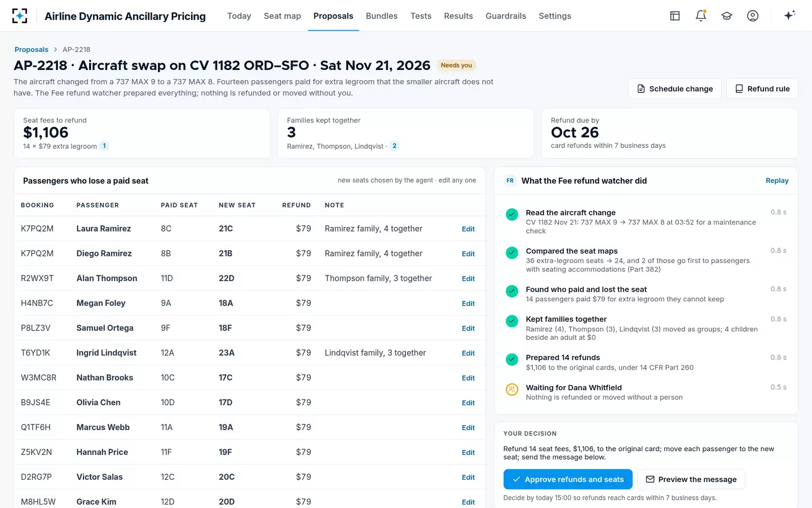The image size is (812, 508).
Task: Click the check icon for Kept families together
Action: click(512, 321)
